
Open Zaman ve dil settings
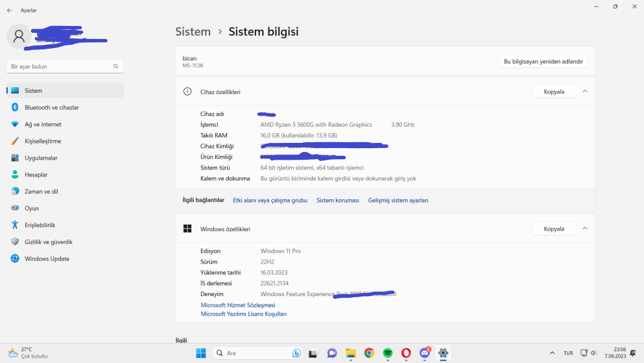click(65, 192)
